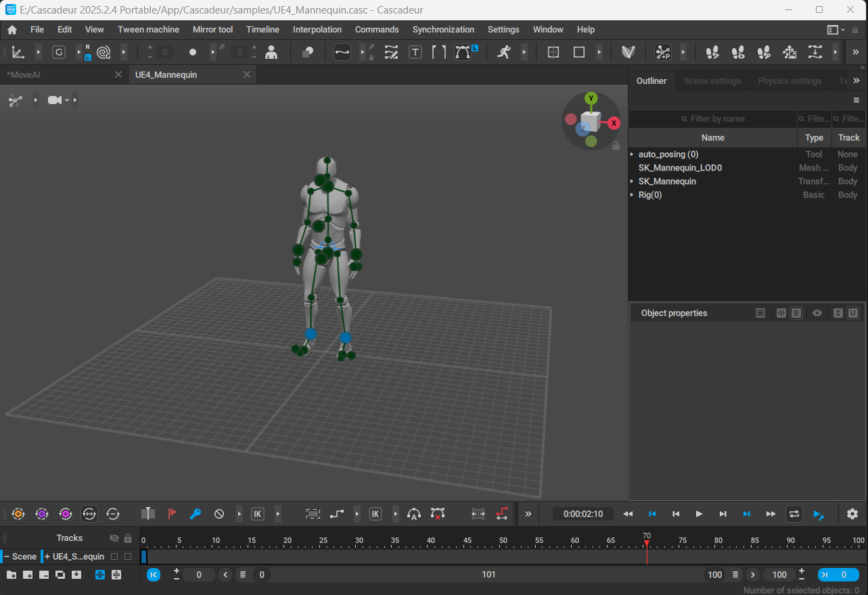The width and height of the screenshot is (868, 595).
Task: Open the Interpolation menu
Action: point(317,30)
